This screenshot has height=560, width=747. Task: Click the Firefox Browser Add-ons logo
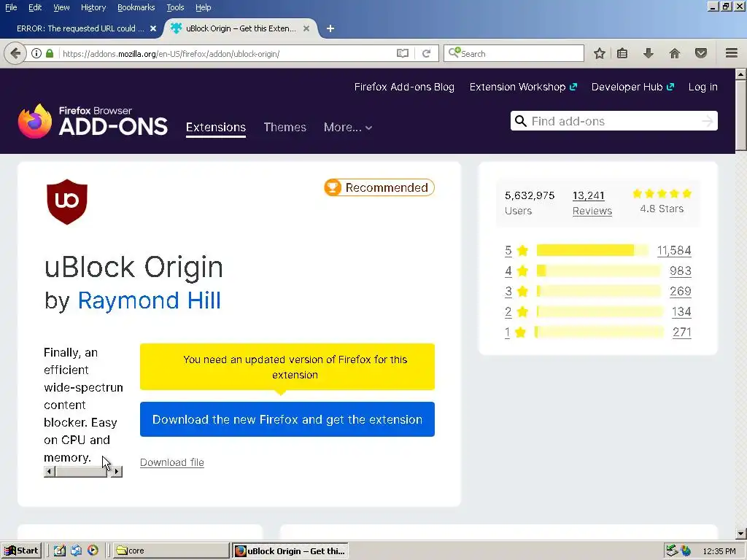point(93,121)
